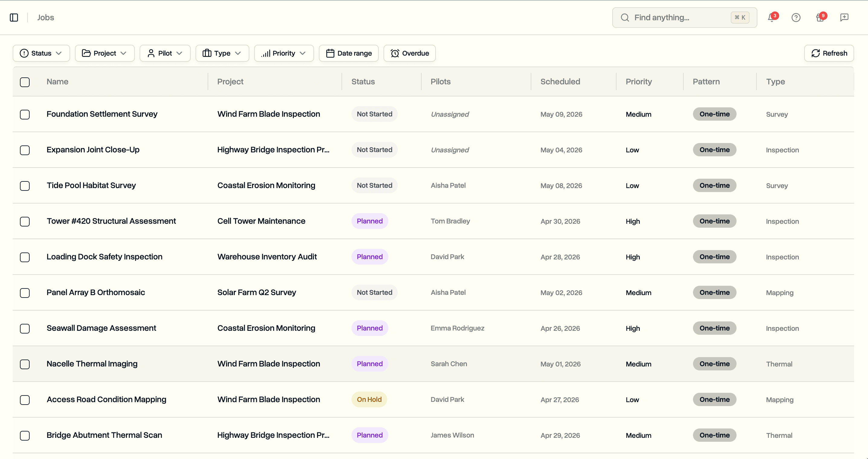Tick the Nacelle Thermal Imaging checkbox
The width and height of the screenshot is (868, 459).
(x=24, y=364)
